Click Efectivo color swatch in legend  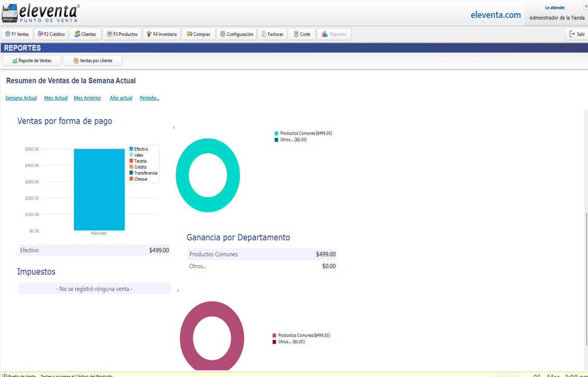pyautogui.click(x=131, y=149)
